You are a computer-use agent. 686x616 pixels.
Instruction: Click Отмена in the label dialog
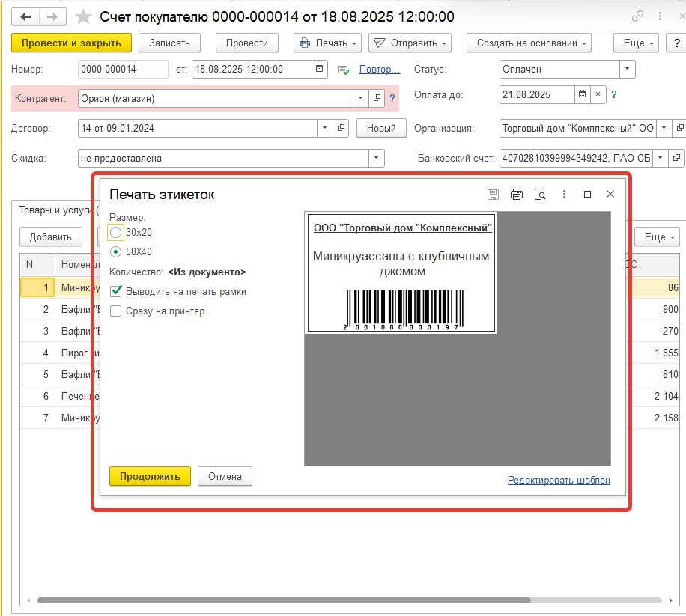(225, 476)
